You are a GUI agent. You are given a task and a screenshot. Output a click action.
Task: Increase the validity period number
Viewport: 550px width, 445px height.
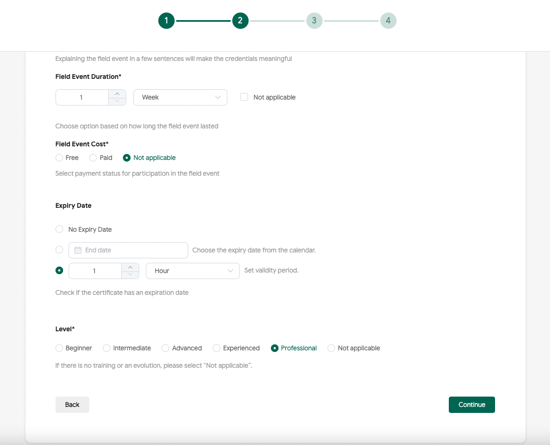click(130, 267)
